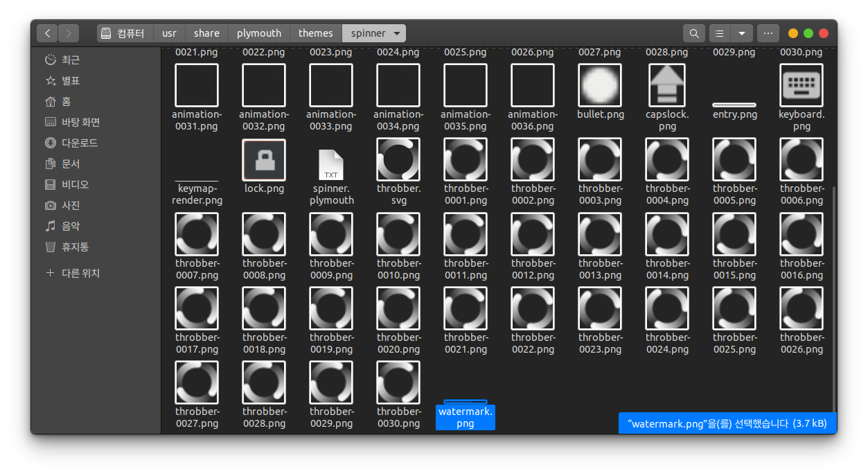Open 컴퓨터 root in path bar

[x=123, y=33]
